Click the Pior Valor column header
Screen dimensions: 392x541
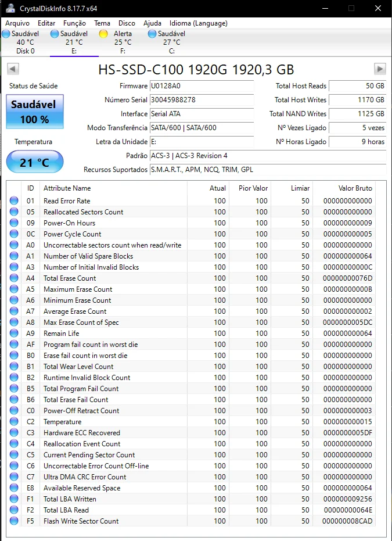(250, 188)
